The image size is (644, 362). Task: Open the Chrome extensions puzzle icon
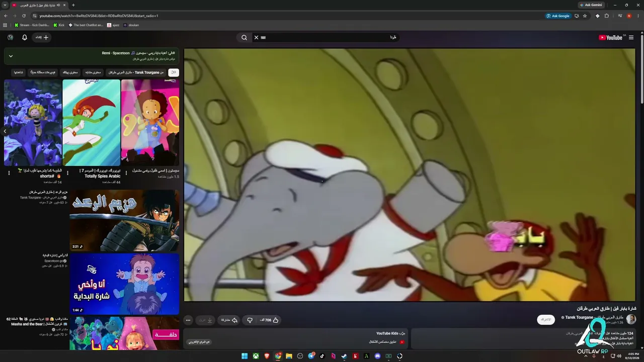(x=606, y=16)
